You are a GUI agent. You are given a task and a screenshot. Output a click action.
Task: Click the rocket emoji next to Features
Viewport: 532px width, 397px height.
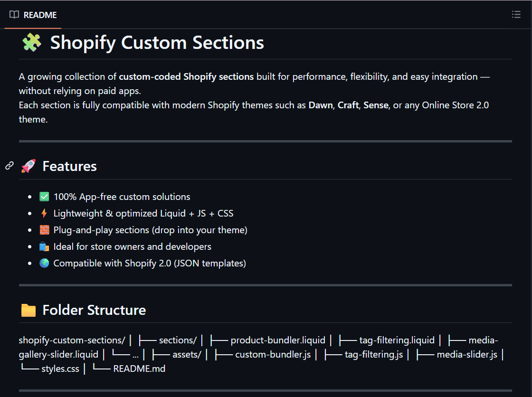coord(28,166)
